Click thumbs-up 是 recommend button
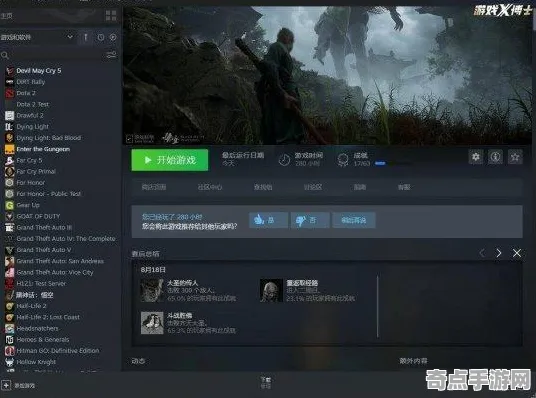Viewport: 536px width, 398px height. tap(268, 220)
